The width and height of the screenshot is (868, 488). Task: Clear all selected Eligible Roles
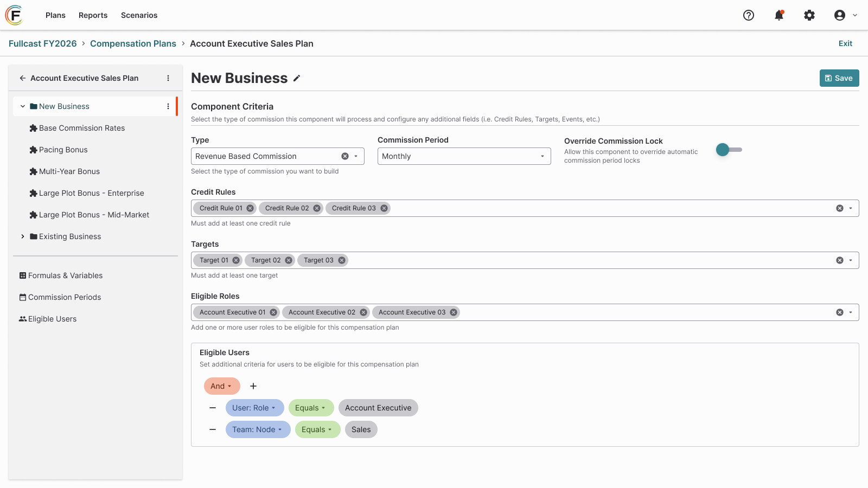pos(840,312)
